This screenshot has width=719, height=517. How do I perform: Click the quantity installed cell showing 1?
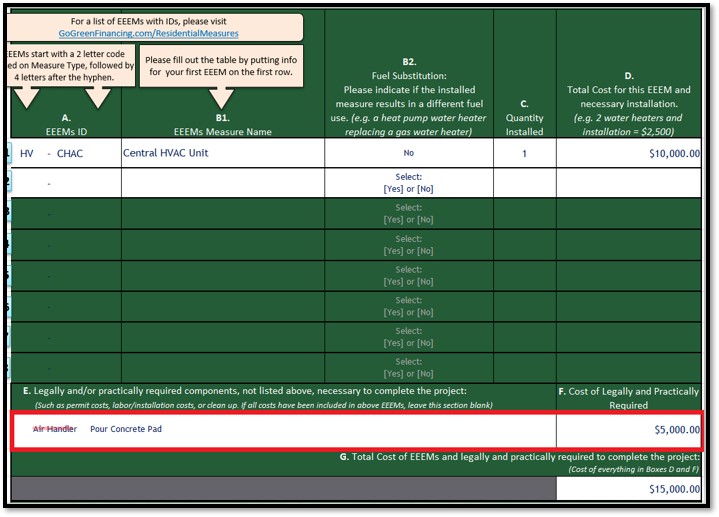(x=525, y=153)
